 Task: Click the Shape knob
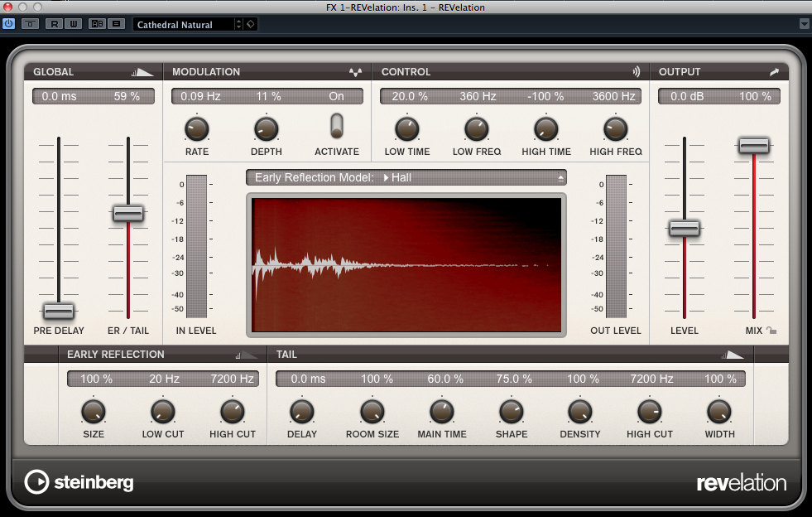point(512,412)
